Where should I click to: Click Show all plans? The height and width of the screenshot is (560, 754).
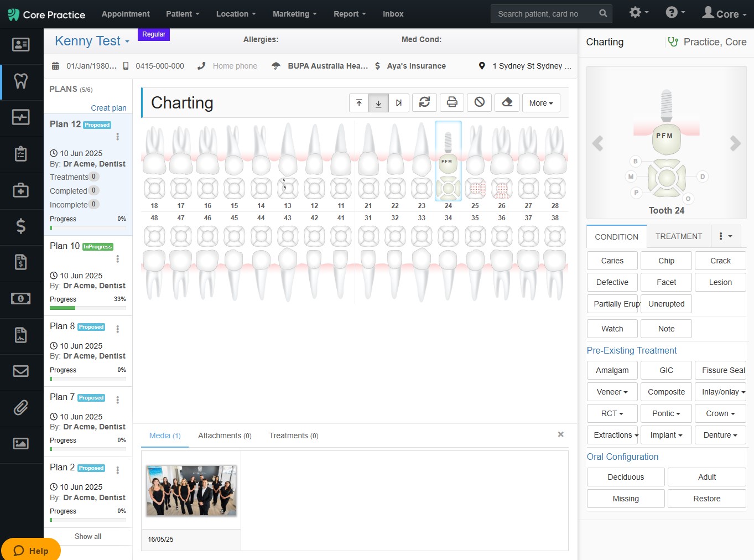point(88,536)
